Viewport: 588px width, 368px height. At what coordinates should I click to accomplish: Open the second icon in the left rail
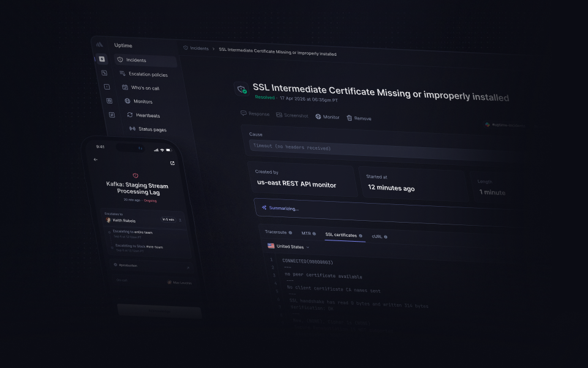tap(104, 73)
